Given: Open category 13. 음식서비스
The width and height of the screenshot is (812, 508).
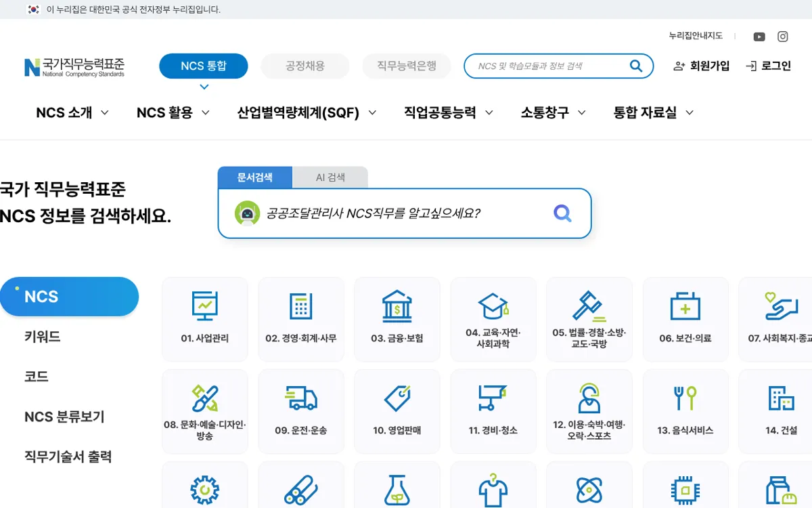Looking at the screenshot, I should point(685,411).
